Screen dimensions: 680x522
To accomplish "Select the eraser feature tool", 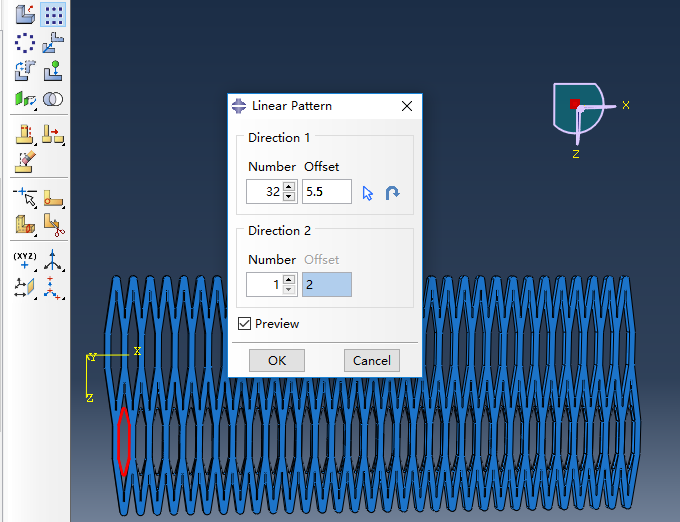I will (25, 162).
